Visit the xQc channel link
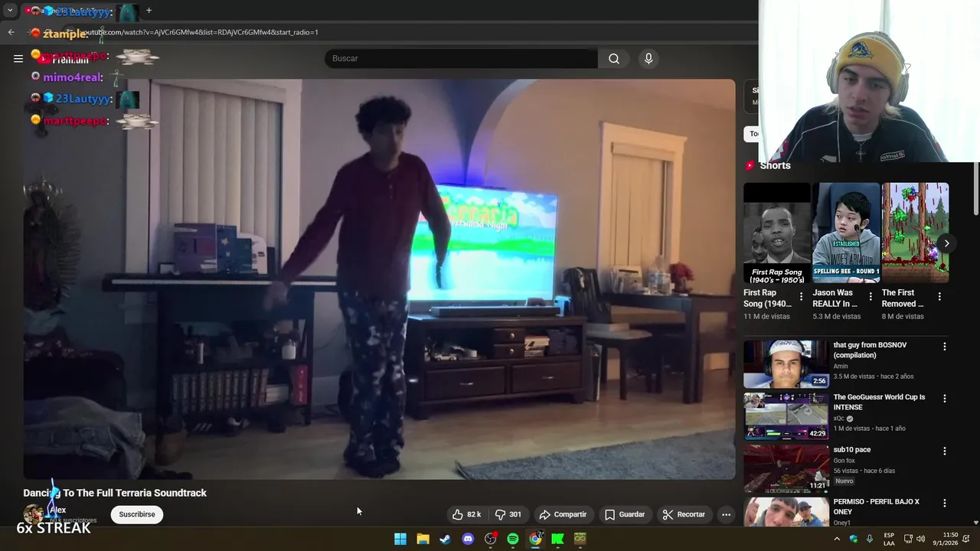This screenshot has width=980, height=551. [x=838, y=419]
